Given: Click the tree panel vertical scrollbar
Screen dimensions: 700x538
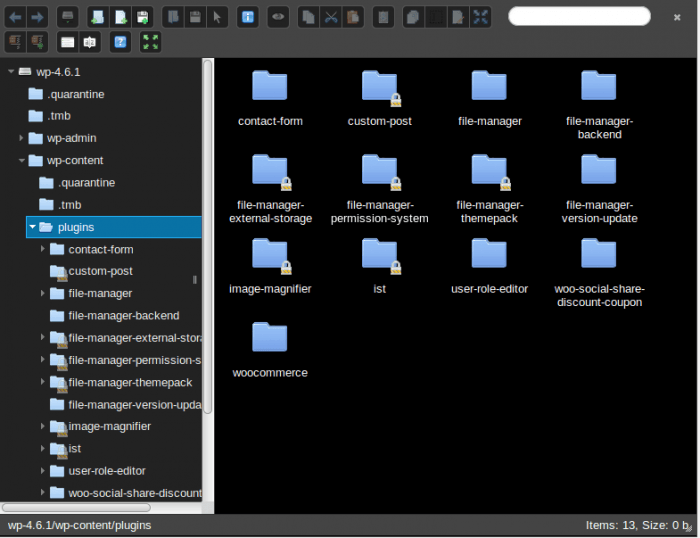Looking at the screenshot, I should coord(208,237).
